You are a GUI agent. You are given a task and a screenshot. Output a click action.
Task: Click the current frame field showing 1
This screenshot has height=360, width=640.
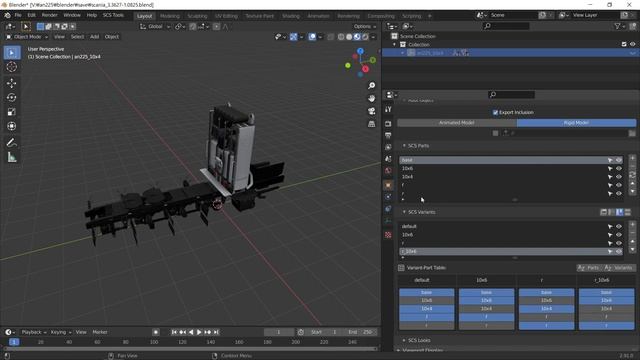278,332
